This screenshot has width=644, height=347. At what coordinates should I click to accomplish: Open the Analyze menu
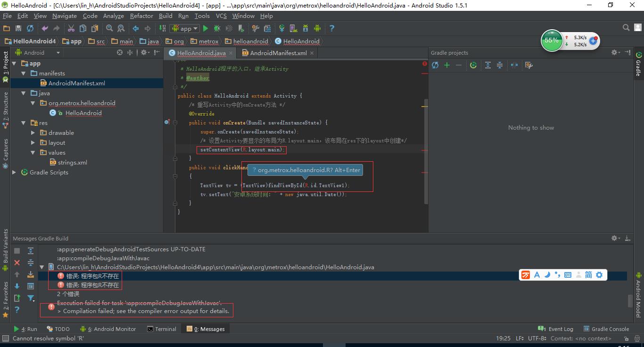[x=113, y=16]
